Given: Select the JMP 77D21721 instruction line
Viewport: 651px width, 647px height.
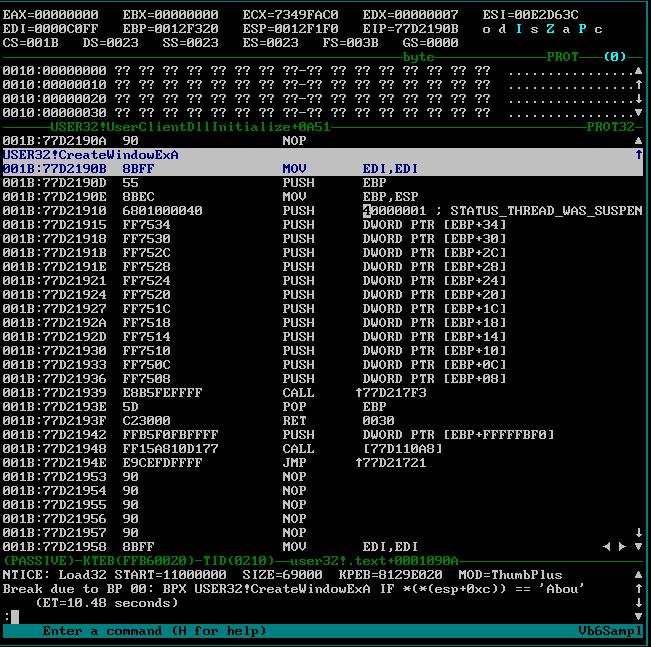Looking at the screenshot, I should (x=323, y=463).
